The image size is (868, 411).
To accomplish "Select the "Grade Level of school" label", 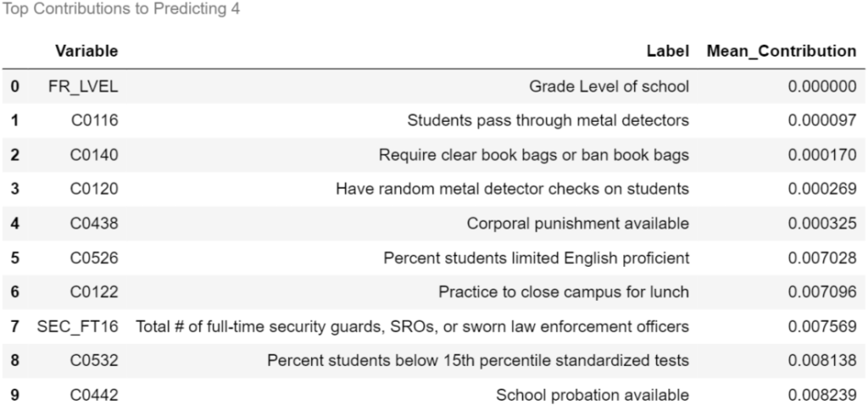I will point(609,86).
